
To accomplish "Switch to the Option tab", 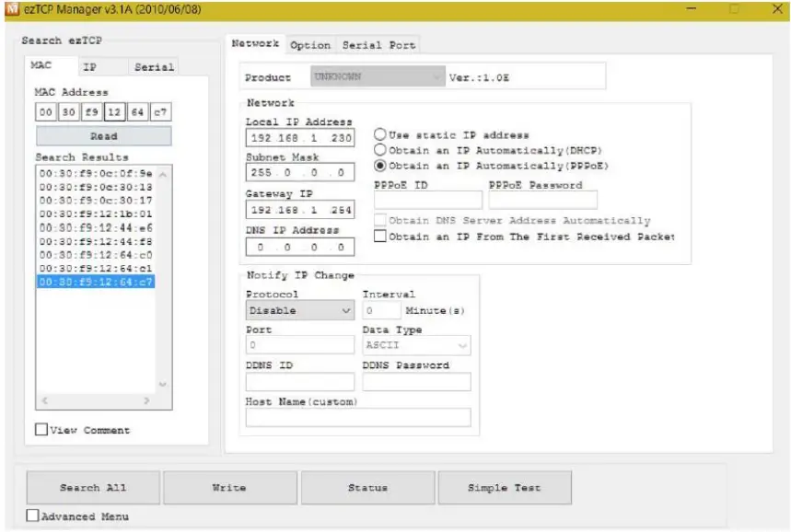I will pos(310,45).
